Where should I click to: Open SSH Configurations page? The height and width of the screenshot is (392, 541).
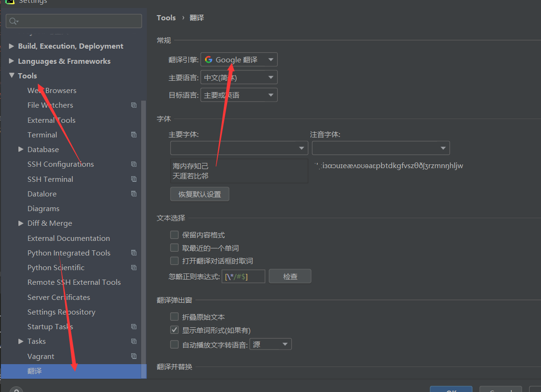tap(60, 164)
